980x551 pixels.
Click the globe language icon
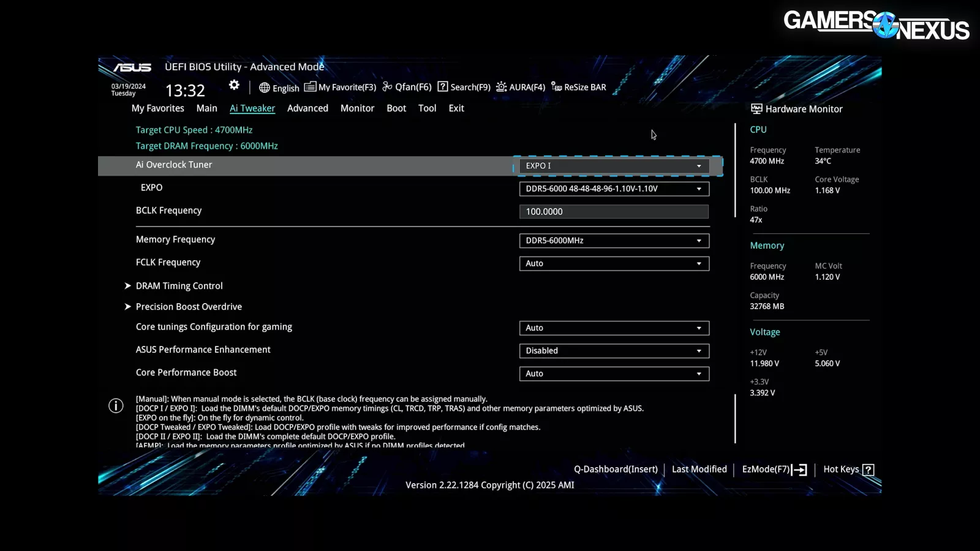(x=265, y=88)
